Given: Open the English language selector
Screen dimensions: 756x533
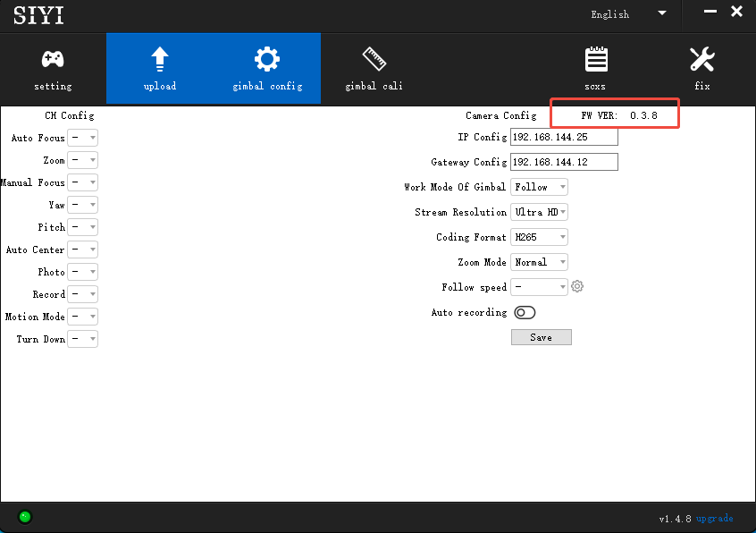Looking at the screenshot, I should pos(628,14).
